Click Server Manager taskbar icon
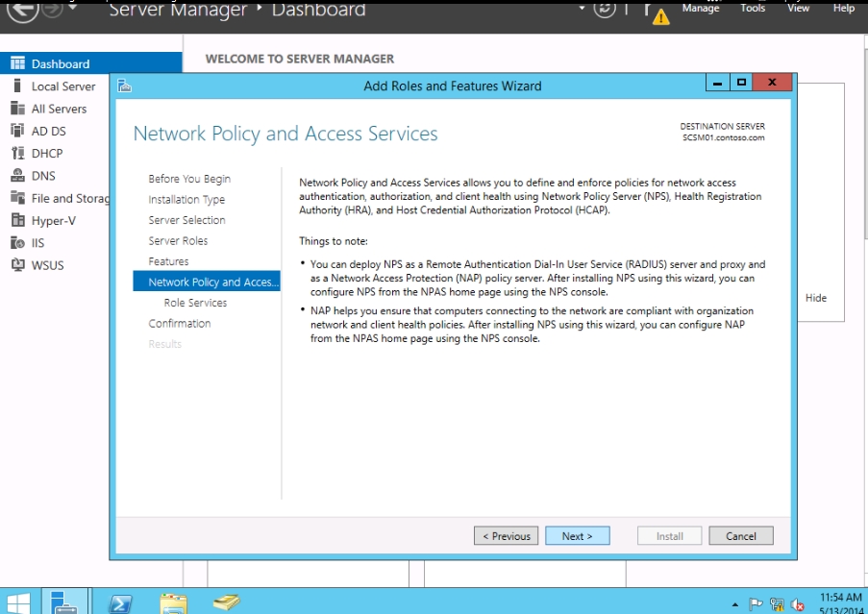Viewport: 868px width, 614px height. pos(65,602)
